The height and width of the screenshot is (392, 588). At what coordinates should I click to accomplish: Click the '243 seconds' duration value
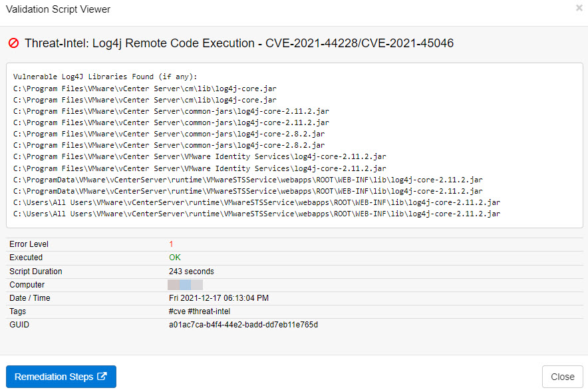point(192,272)
